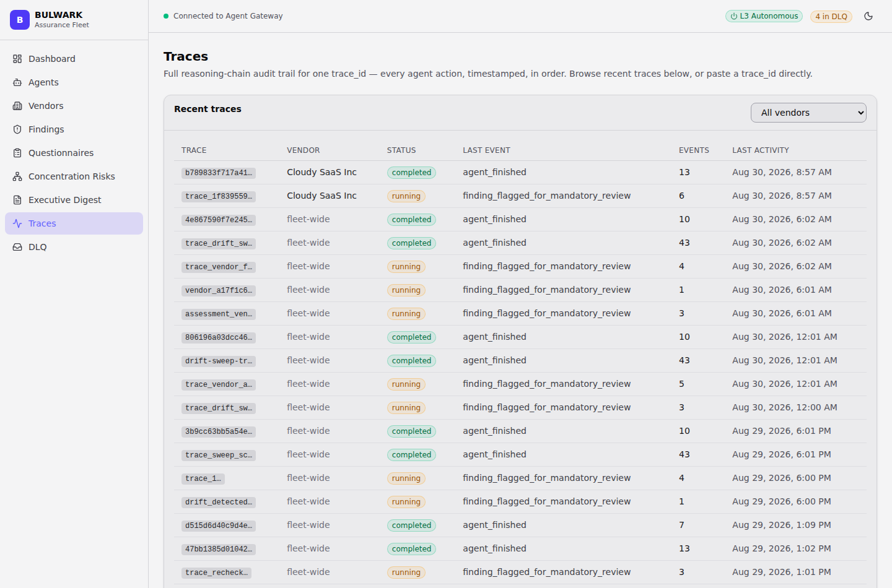The height and width of the screenshot is (588, 892).
Task: Click the running status on trace_1f839559… row
Action: point(406,196)
